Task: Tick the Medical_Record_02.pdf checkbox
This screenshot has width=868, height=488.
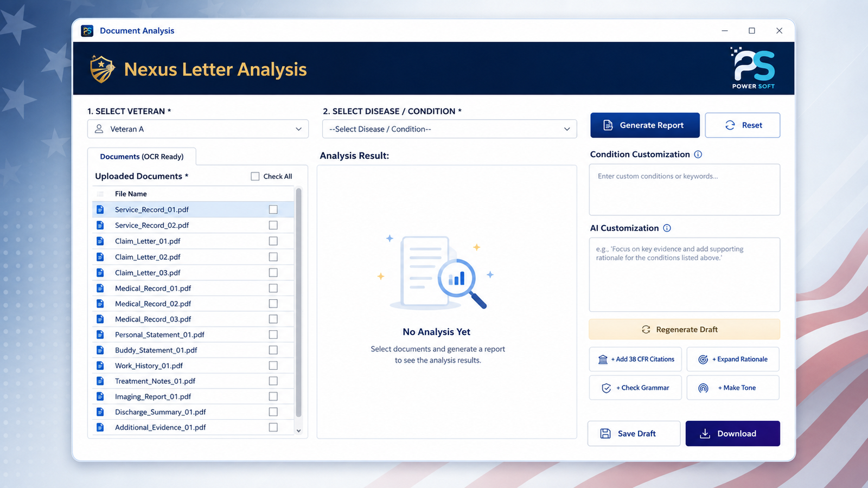Action: pyautogui.click(x=273, y=304)
